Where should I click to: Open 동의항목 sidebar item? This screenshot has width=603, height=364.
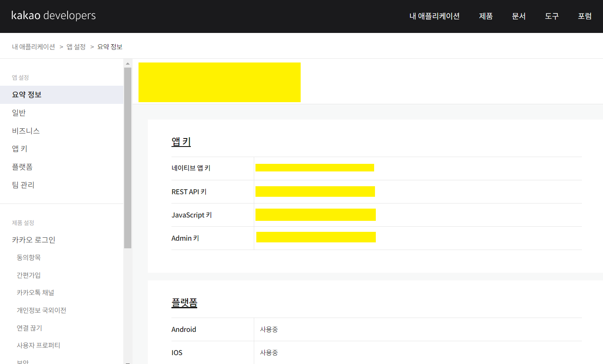[x=29, y=258]
